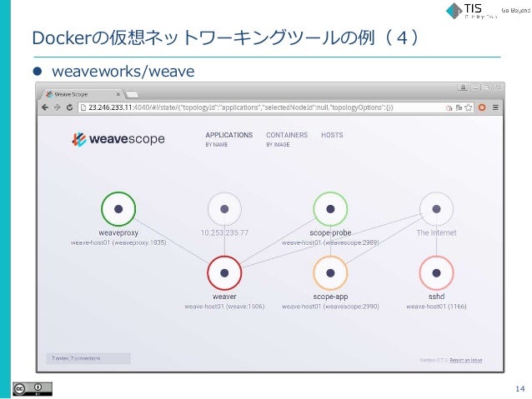The height and width of the screenshot is (399, 532).
Task: Go back with the browser back arrow
Action: click(x=45, y=107)
